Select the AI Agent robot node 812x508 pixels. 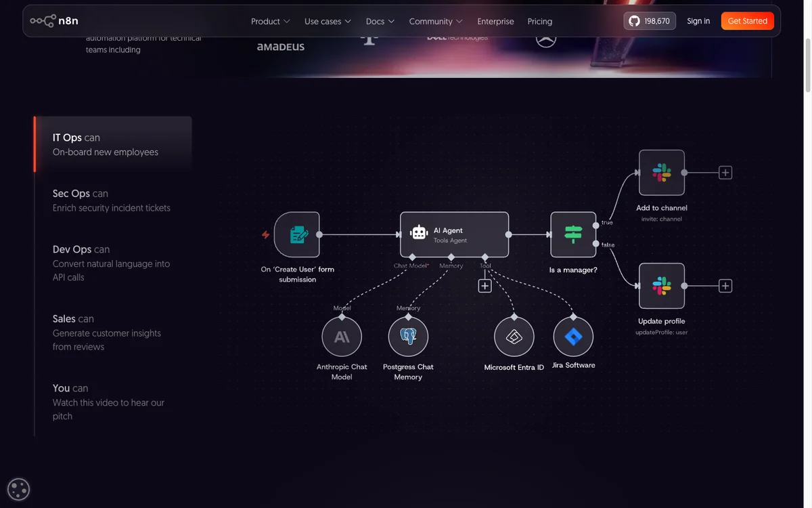click(454, 234)
